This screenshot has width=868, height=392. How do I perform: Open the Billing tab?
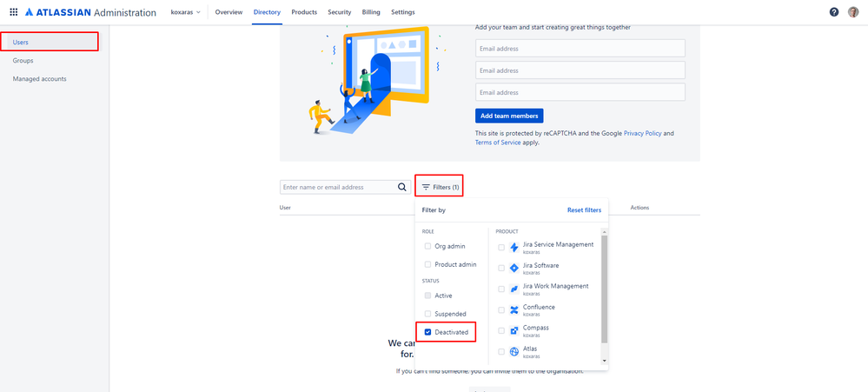[371, 12]
